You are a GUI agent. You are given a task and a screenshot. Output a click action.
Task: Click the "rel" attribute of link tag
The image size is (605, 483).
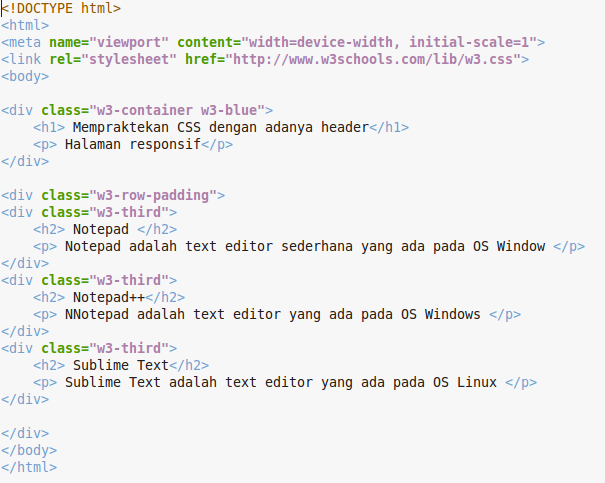[61, 59]
